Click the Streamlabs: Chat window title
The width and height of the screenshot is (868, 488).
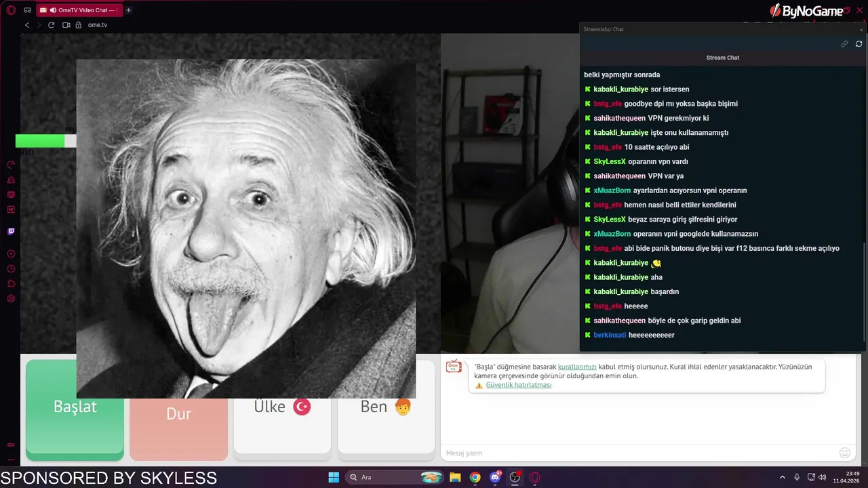tap(604, 29)
